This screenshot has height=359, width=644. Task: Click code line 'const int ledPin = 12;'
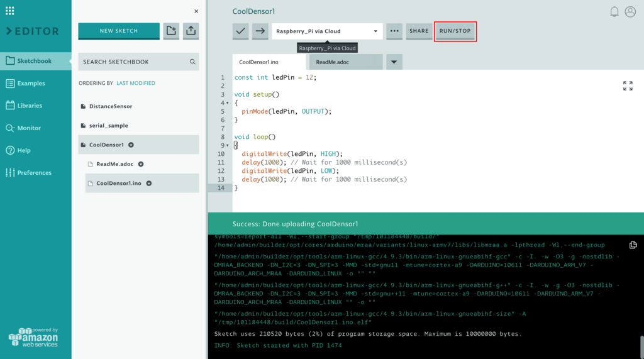click(275, 77)
